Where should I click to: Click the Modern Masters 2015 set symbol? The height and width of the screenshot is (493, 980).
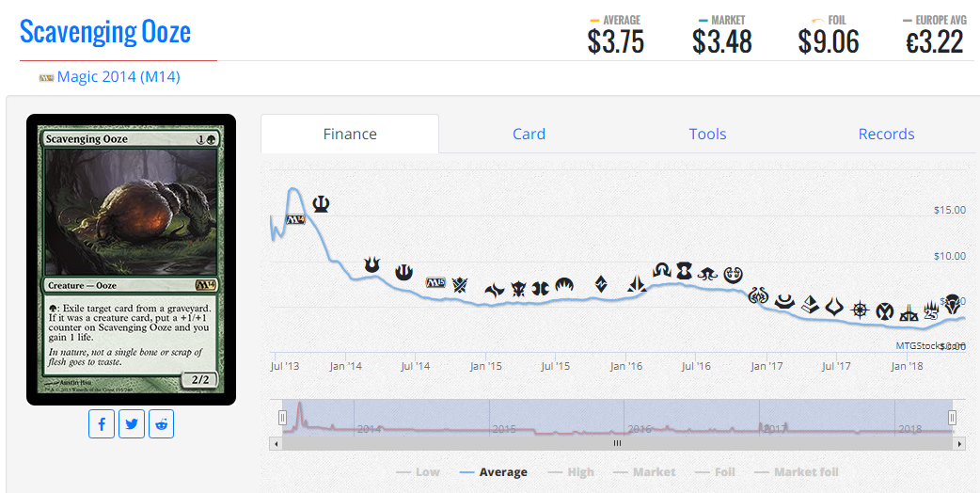(x=540, y=289)
